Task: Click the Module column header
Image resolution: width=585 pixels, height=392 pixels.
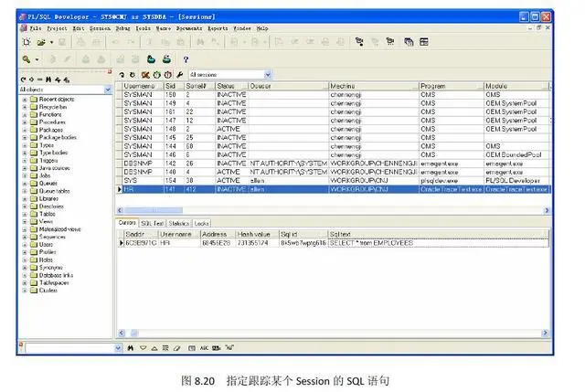Action: (x=516, y=86)
